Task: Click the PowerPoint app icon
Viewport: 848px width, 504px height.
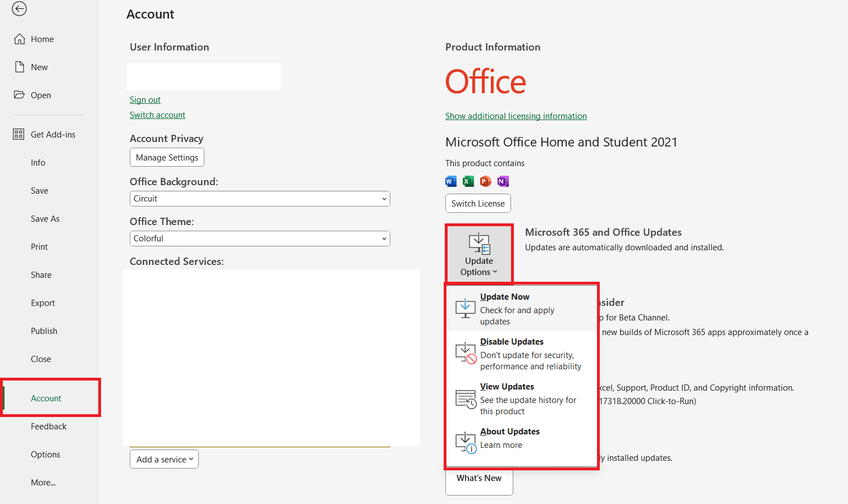Action: (486, 181)
